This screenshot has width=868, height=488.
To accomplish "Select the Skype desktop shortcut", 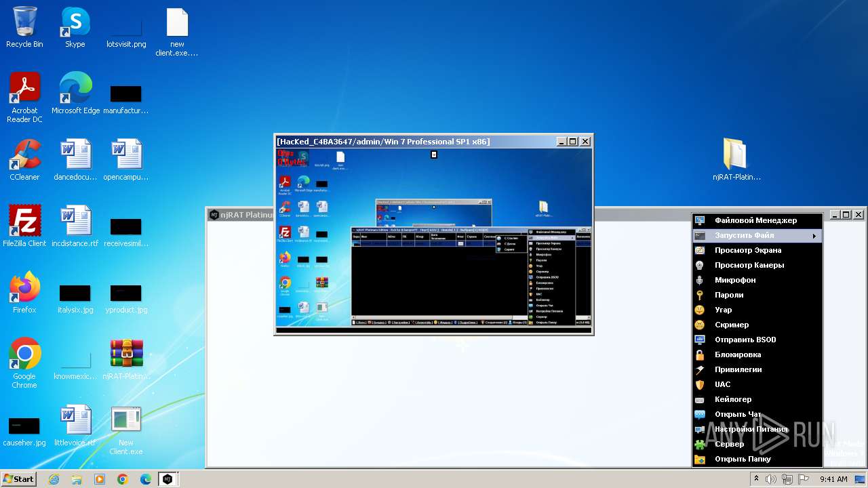I will [x=75, y=28].
